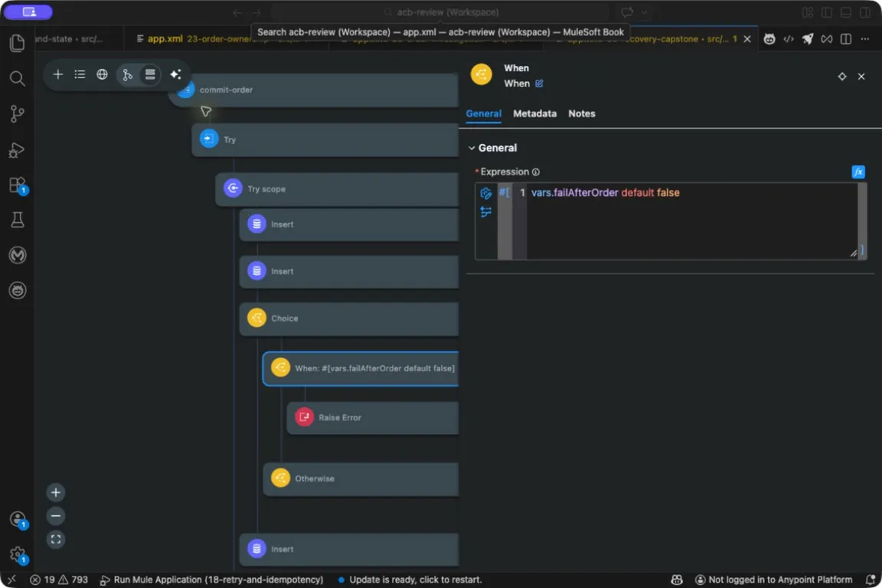Image resolution: width=882 pixels, height=588 pixels.
Task: Open the Extensions view
Action: tap(18, 185)
